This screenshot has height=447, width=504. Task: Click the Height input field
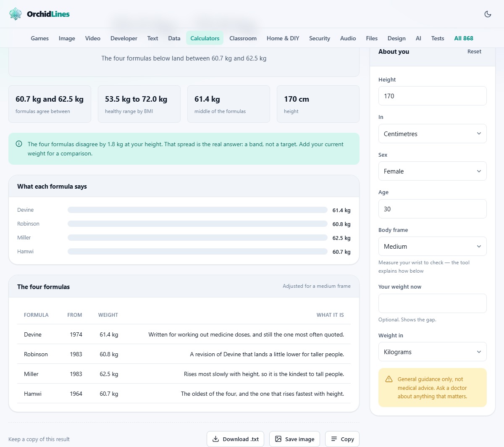click(433, 96)
